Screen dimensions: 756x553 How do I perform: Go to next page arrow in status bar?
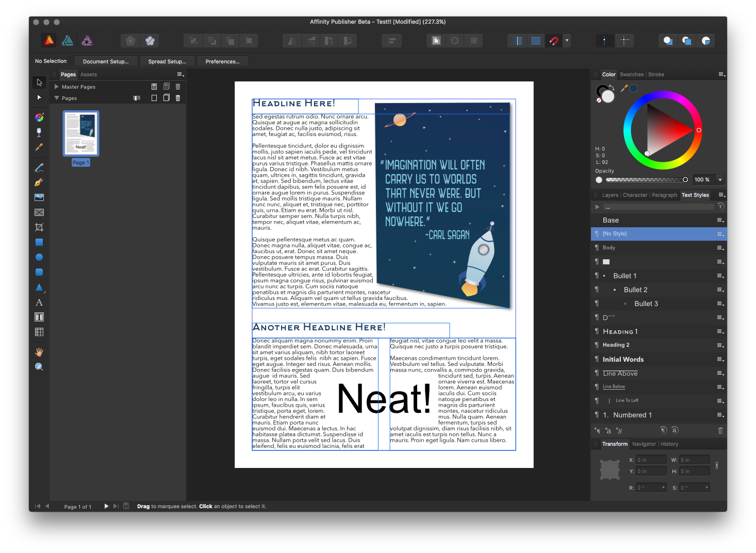[106, 506]
